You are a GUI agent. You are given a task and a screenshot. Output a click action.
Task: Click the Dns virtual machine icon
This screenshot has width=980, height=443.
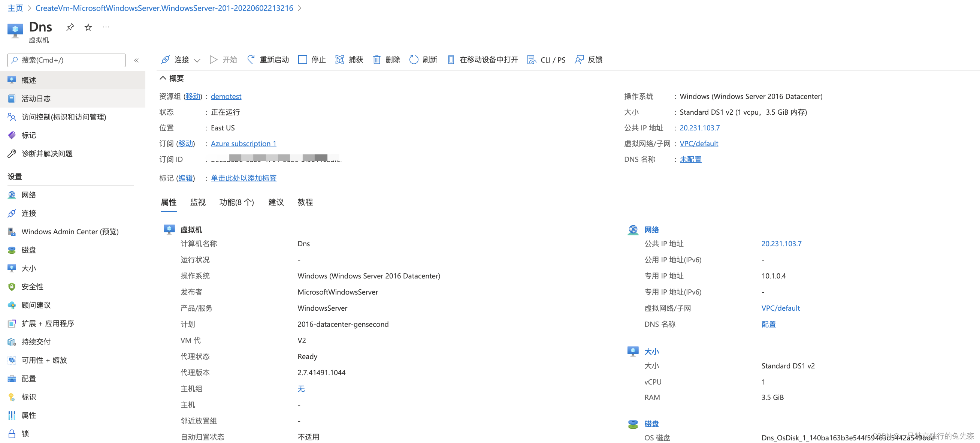[15, 30]
